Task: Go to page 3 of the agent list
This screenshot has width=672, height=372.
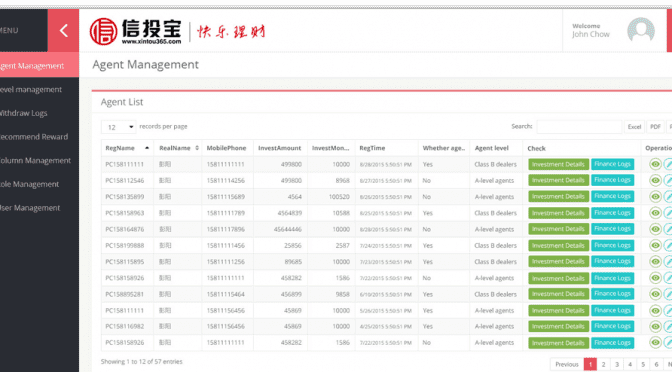Action: coord(617,364)
